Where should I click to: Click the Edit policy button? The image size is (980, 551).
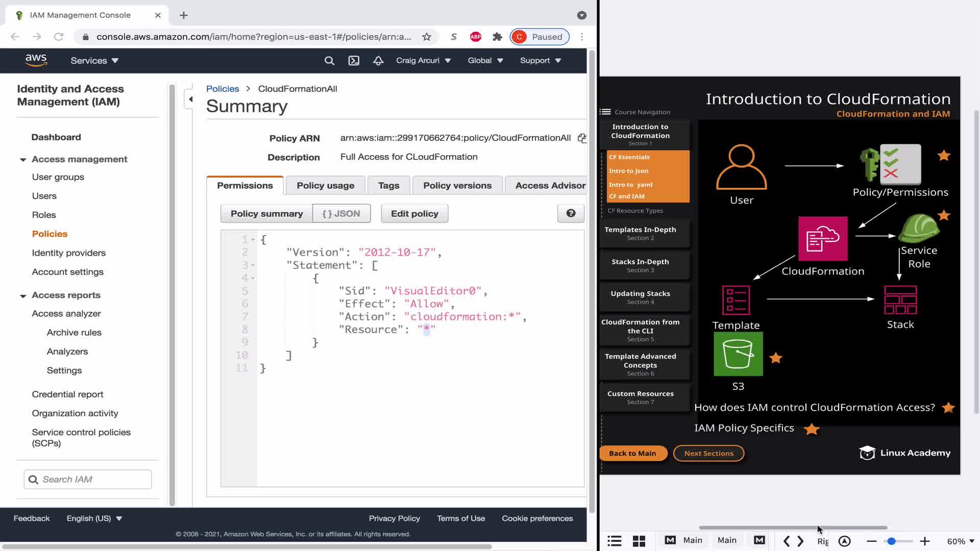coord(414,214)
